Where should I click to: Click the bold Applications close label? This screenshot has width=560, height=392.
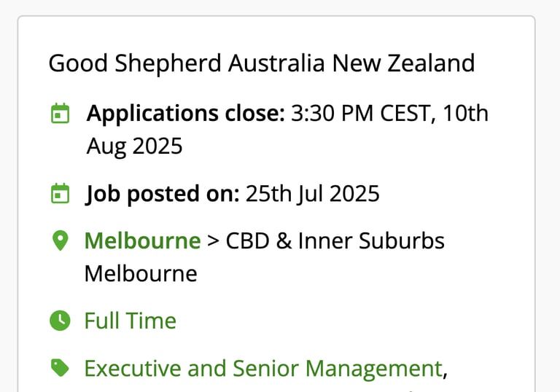coord(185,114)
